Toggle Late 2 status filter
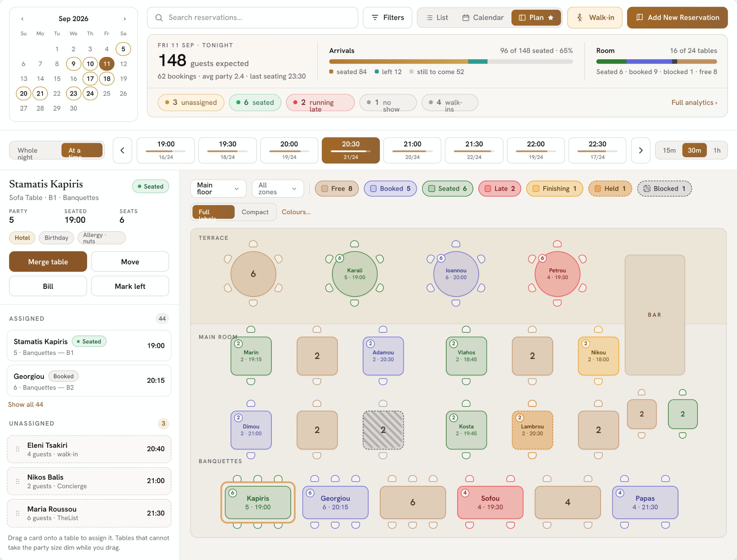The height and width of the screenshot is (560, 737). click(x=499, y=188)
